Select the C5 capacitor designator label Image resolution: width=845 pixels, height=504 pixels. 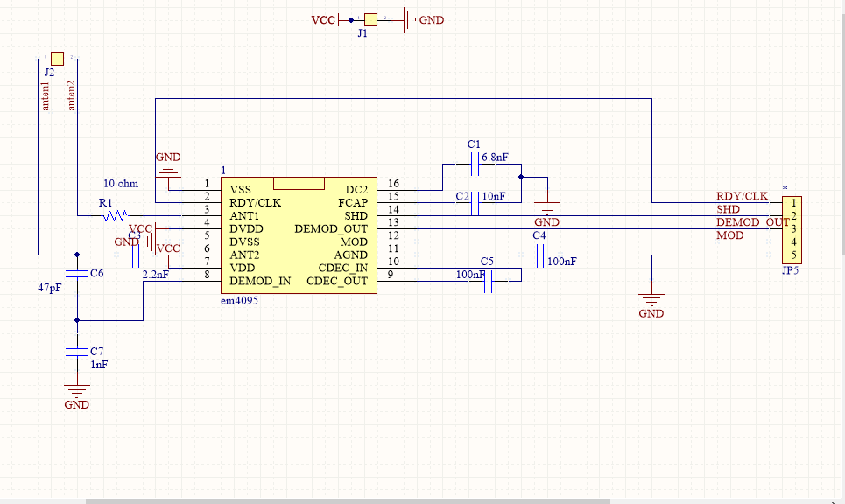click(486, 262)
